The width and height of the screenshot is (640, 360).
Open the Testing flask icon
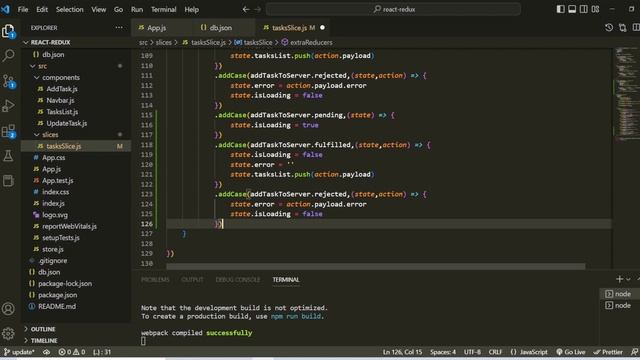8,156
